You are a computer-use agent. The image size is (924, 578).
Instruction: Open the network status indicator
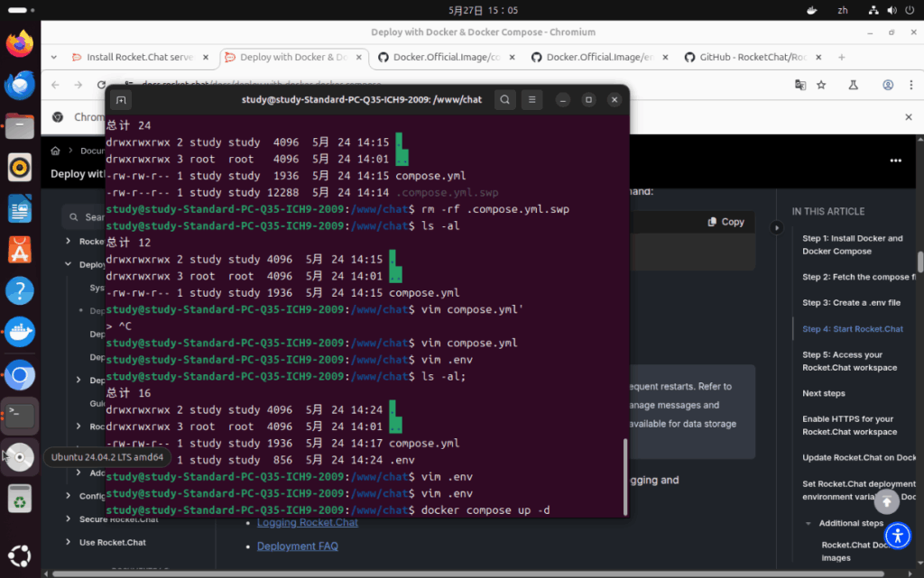[873, 11]
